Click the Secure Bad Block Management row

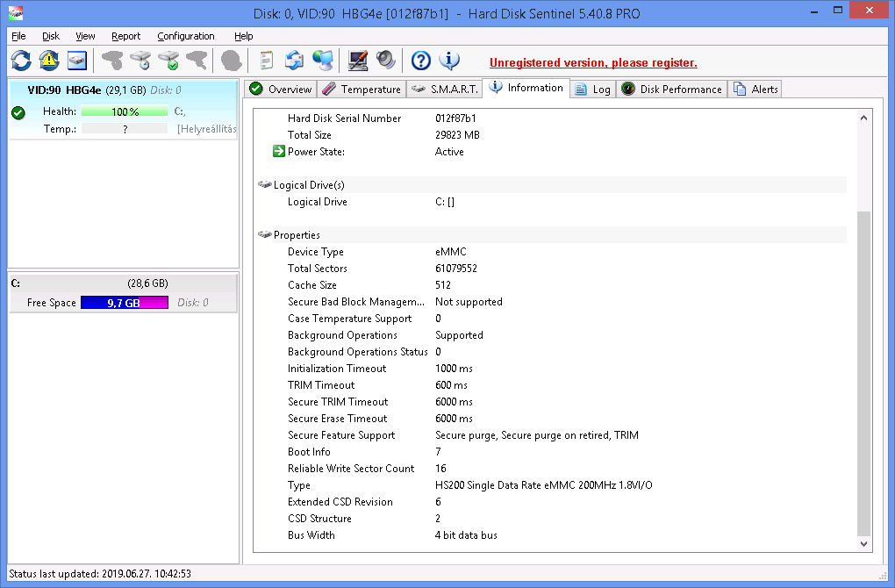coord(551,301)
